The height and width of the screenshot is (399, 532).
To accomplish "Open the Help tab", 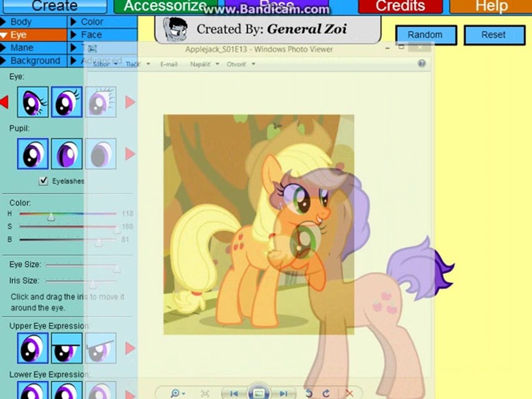I will (491, 6).
